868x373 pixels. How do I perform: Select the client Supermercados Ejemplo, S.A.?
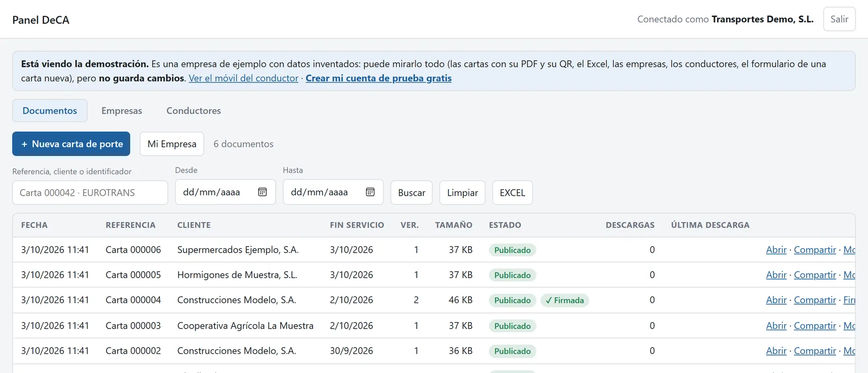click(238, 250)
